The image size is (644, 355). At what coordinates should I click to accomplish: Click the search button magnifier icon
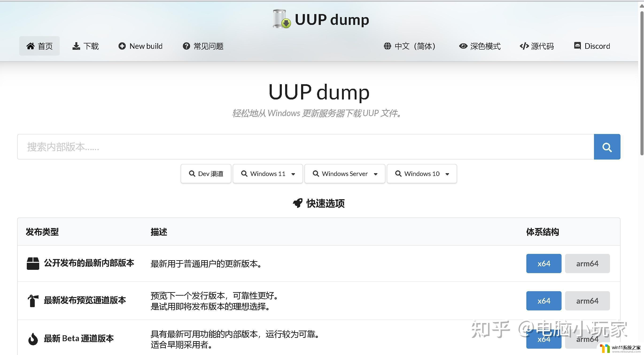pyautogui.click(x=607, y=146)
